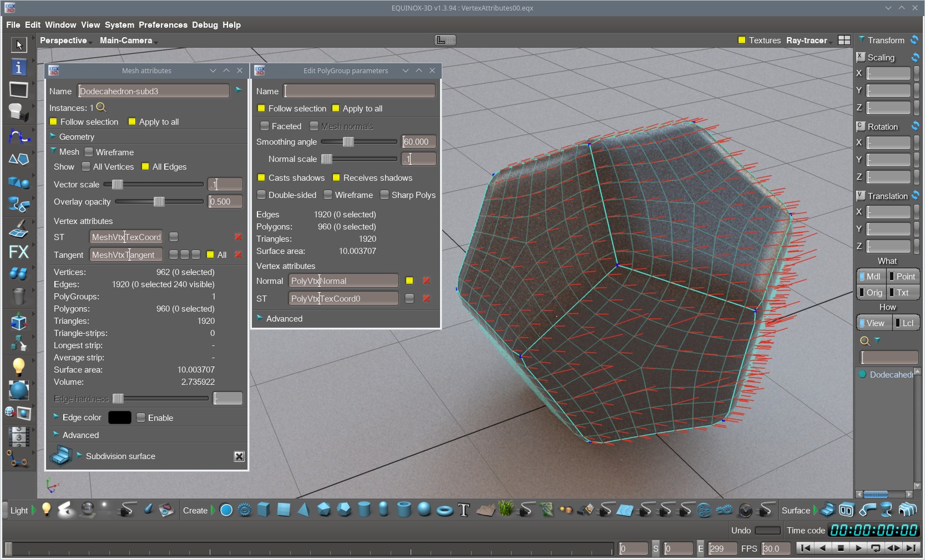
Task: Select the arrow pointer tool
Action: (x=18, y=44)
